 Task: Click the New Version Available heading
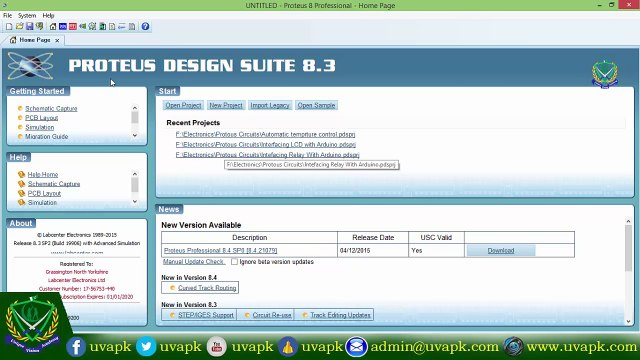tap(201, 225)
